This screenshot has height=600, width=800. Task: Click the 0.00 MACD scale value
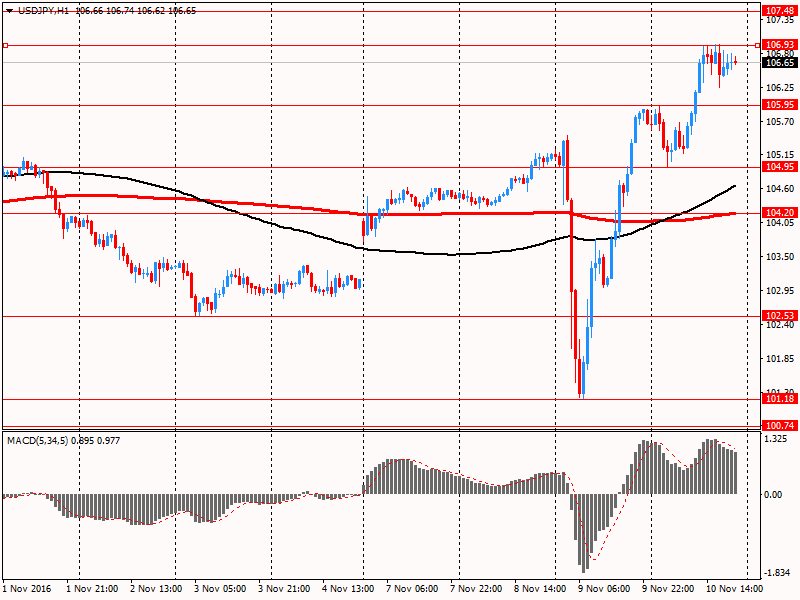click(773, 494)
